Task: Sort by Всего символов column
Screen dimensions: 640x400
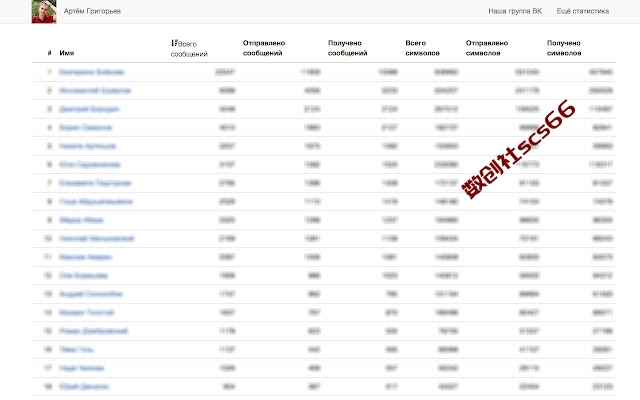Action: click(422, 48)
